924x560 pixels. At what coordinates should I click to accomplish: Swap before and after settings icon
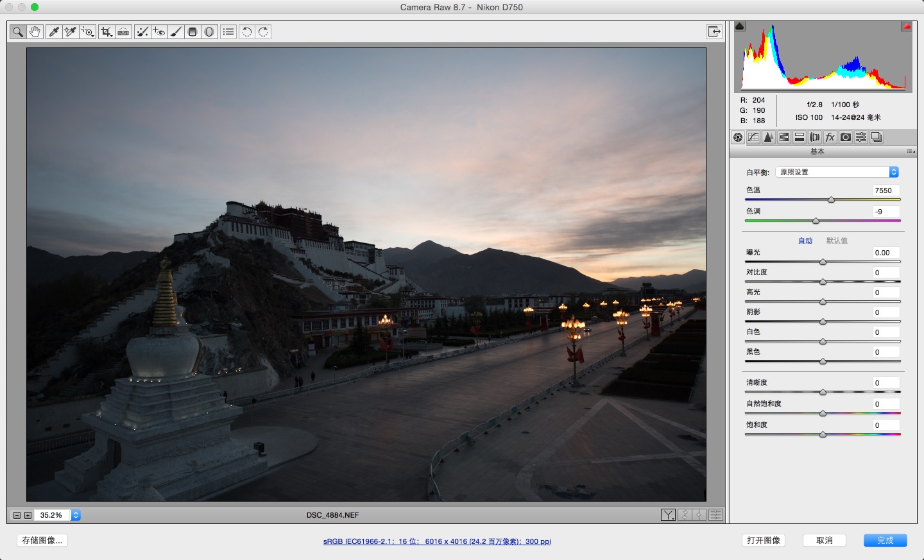click(x=685, y=514)
